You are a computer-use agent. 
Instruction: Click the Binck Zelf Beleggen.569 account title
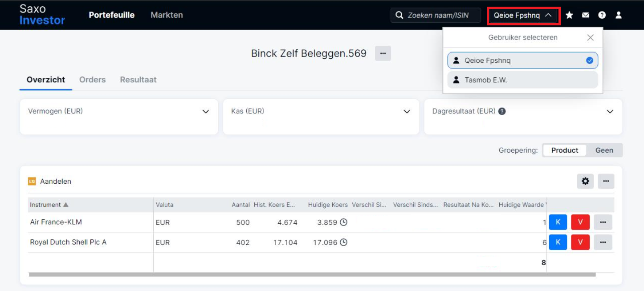coord(309,54)
